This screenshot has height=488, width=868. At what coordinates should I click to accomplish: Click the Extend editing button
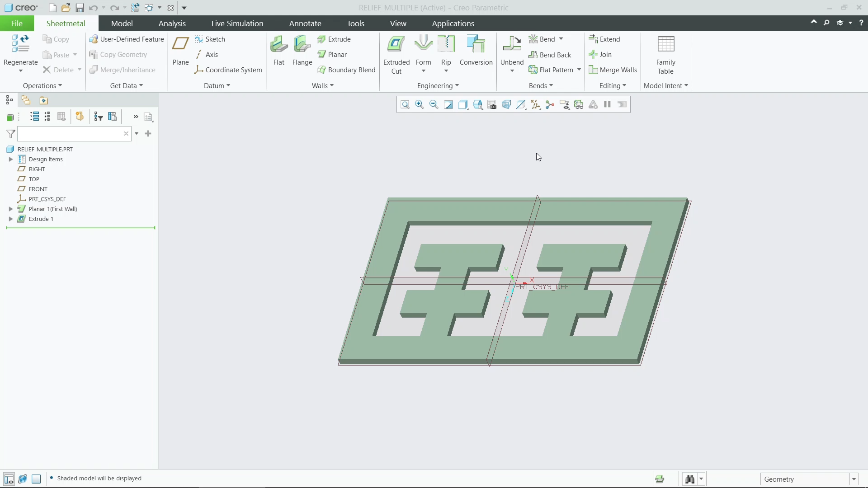point(604,39)
